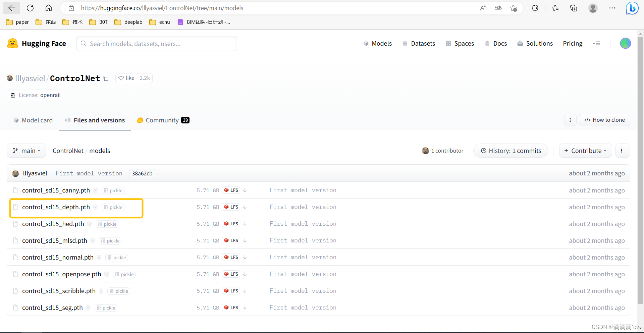This screenshot has height=333, width=644.
Task: Open the ecnu bookmarks folder
Action: click(x=160, y=22)
